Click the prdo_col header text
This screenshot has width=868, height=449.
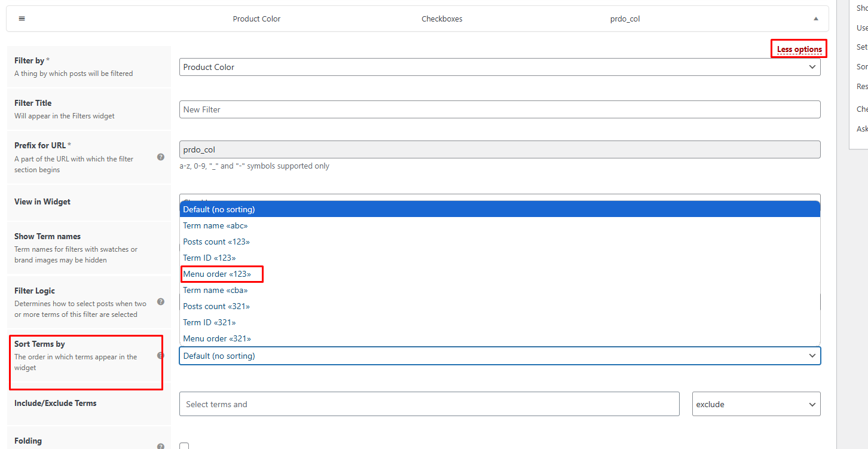click(625, 19)
